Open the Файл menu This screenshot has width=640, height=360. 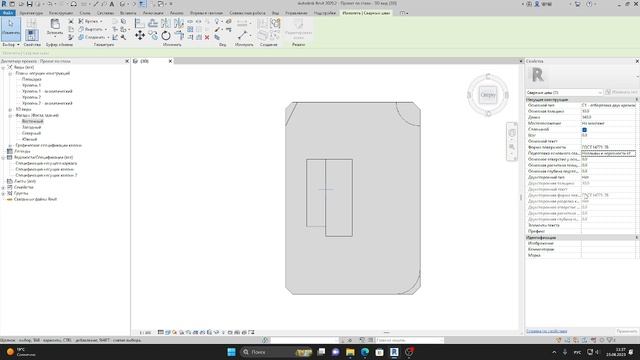(x=7, y=13)
